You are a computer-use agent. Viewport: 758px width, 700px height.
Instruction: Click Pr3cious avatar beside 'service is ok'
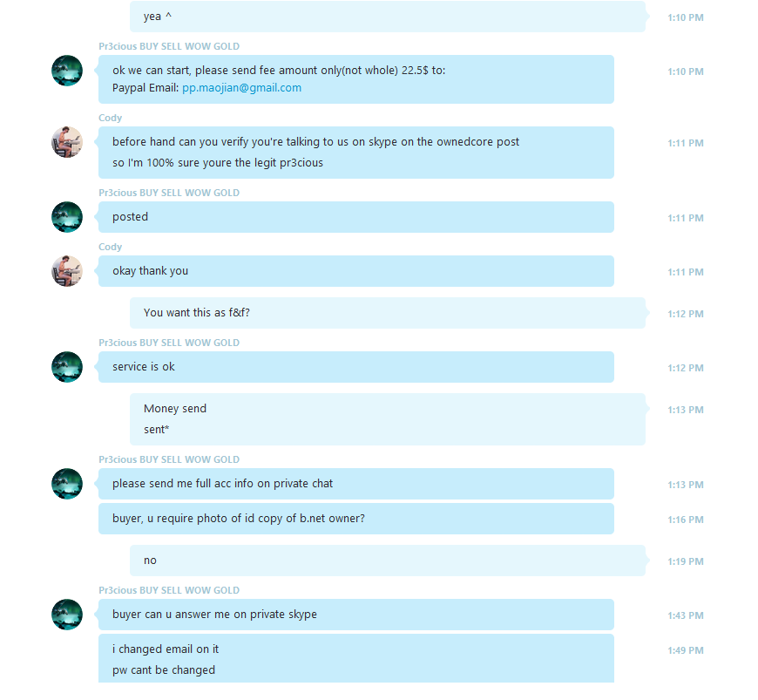[67, 367]
